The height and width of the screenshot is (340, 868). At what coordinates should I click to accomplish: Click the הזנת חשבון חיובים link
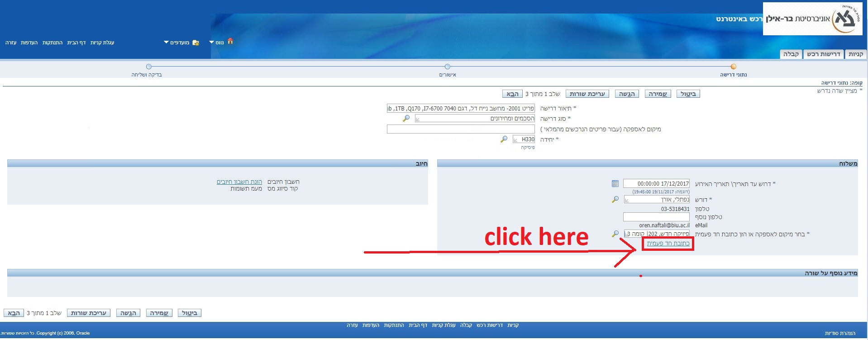tap(239, 182)
